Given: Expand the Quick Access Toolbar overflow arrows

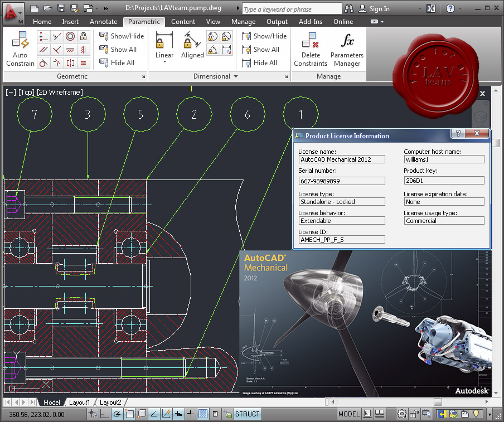Looking at the screenshot, I should pyautogui.click(x=106, y=9).
